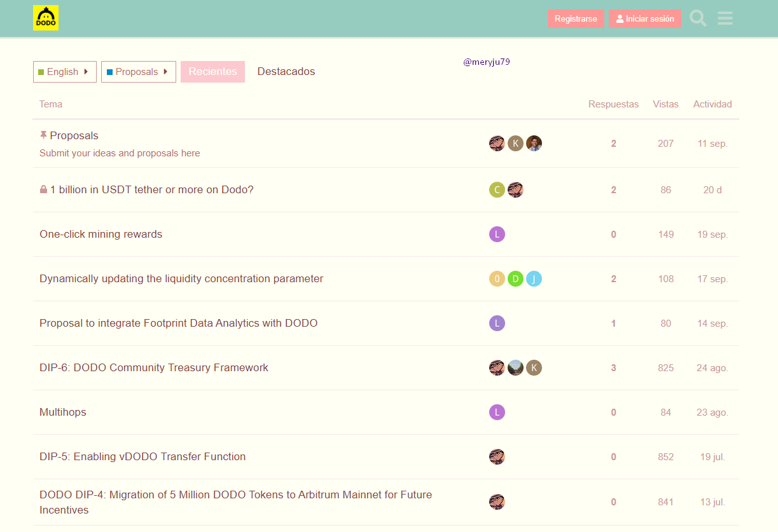Open O avatar on Dynamically updating topic
Screen dimensions: 778x532
497,278
